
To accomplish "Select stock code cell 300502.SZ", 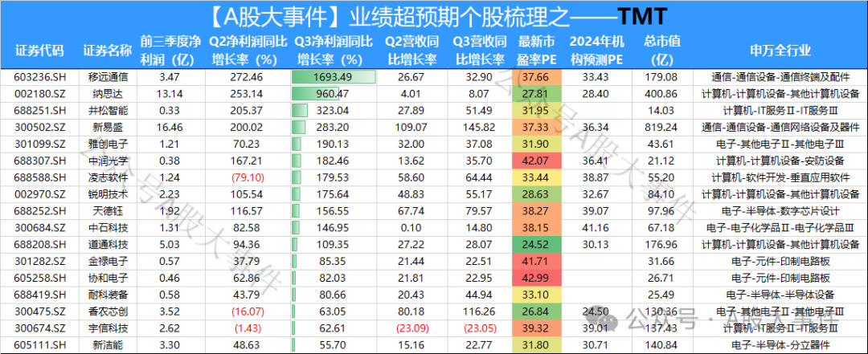I will coord(39,127).
